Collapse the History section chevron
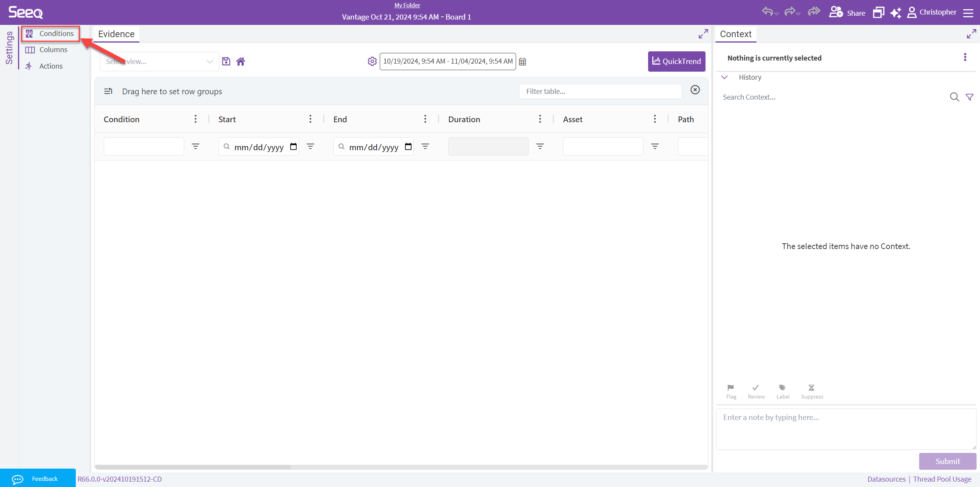The height and width of the screenshot is (487, 980). pos(724,77)
